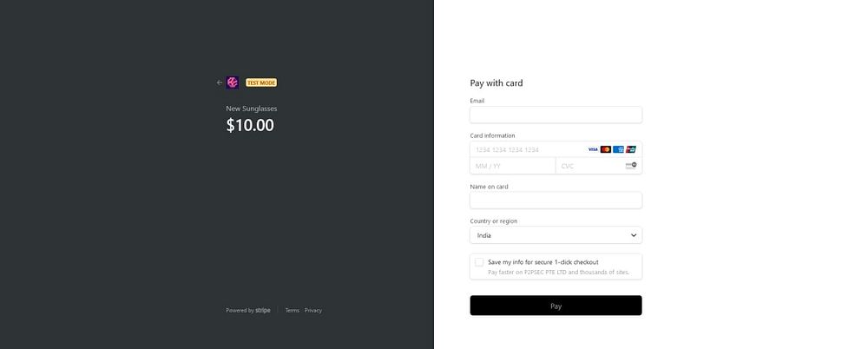Click into the card number field
The width and height of the screenshot is (868, 349).
pyautogui.click(x=525, y=149)
